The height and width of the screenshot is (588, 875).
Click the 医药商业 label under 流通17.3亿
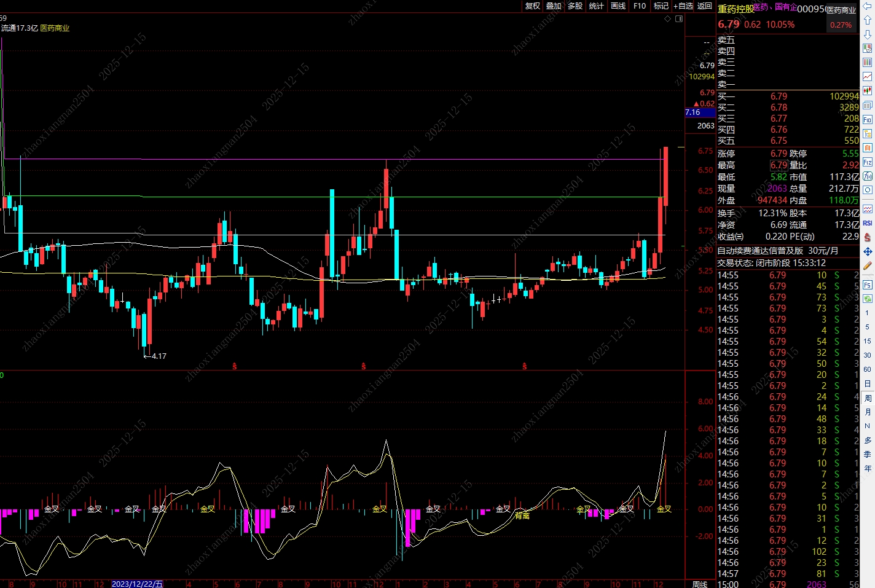pos(55,28)
